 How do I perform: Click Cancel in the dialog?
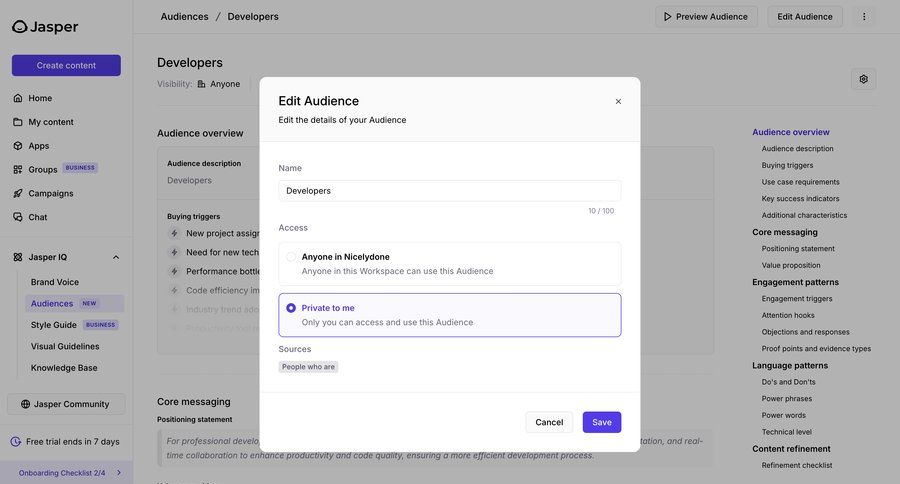[x=549, y=422]
